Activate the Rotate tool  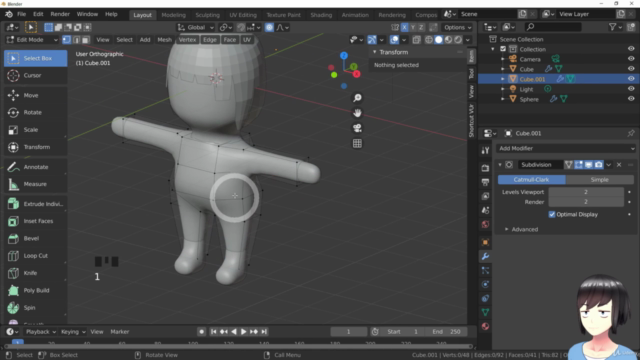[36, 112]
